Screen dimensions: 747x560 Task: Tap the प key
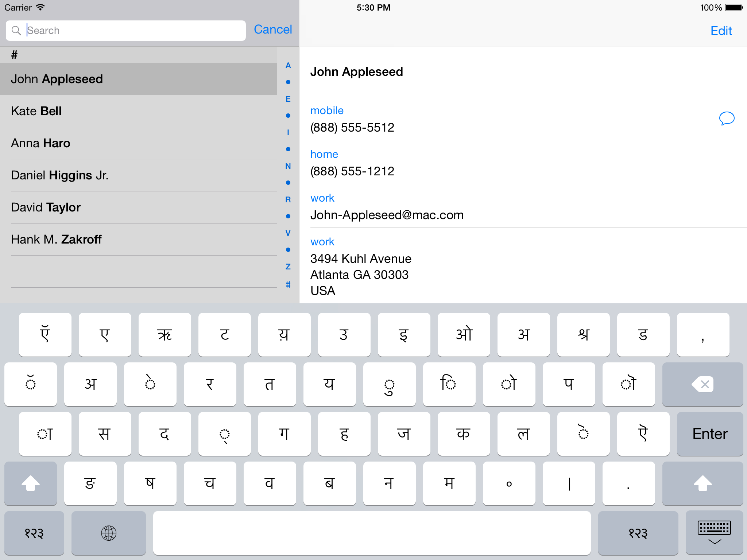click(569, 384)
